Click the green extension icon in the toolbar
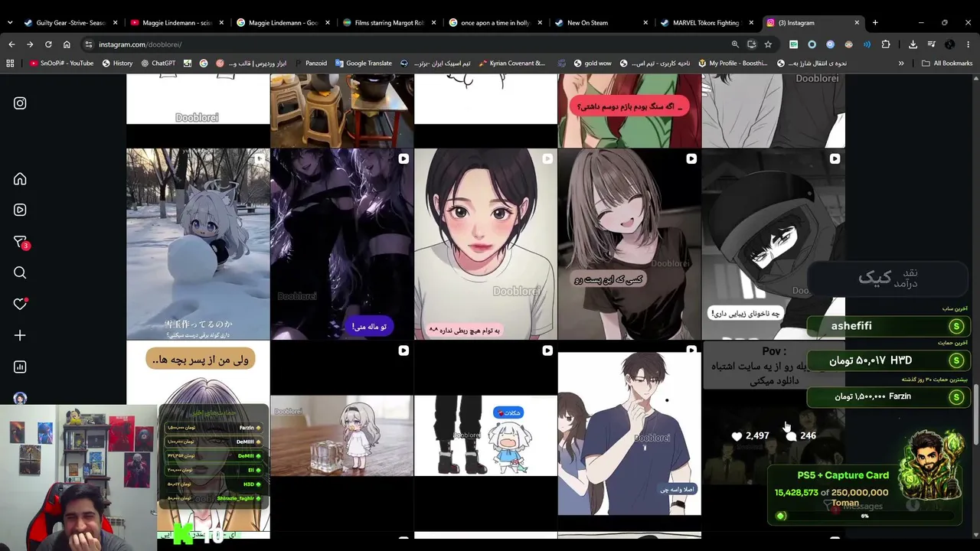 click(x=793, y=44)
